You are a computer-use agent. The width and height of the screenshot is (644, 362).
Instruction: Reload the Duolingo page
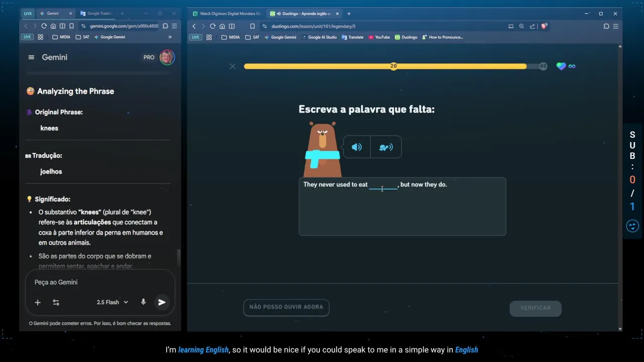[x=213, y=26]
